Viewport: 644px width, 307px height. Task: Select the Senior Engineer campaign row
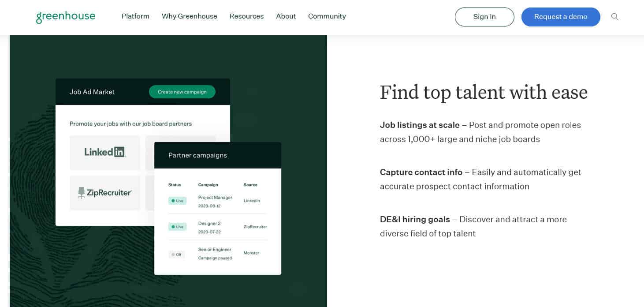tap(215, 253)
